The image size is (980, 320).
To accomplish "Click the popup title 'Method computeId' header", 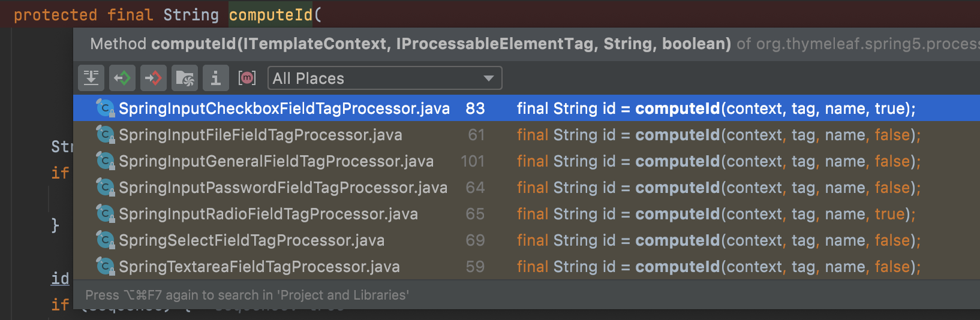I will click(410, 44).
